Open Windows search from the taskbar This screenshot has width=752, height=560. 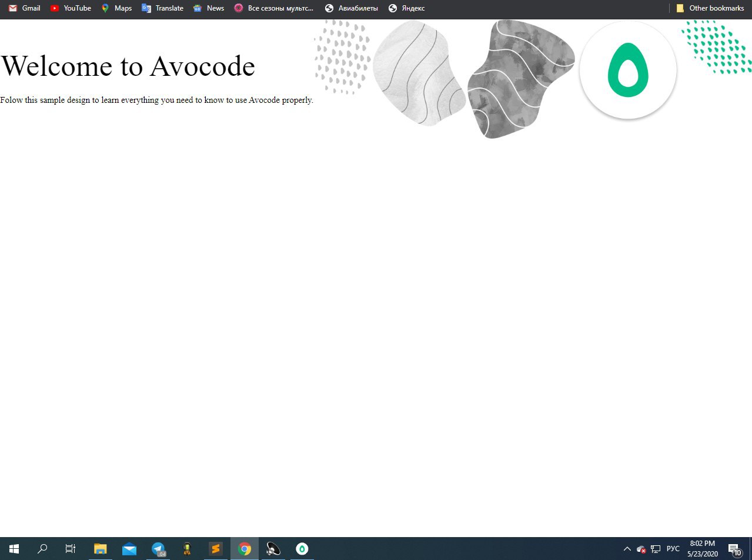[x=42, y=549]
